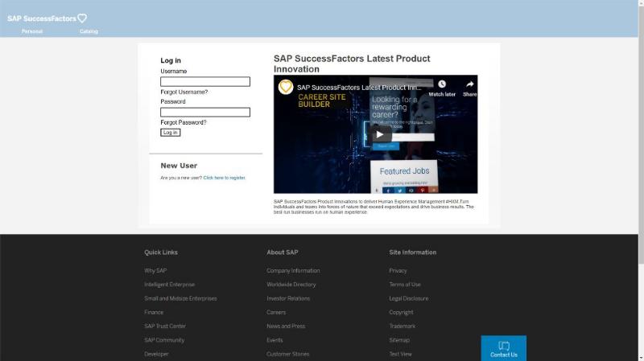Open Text View footer link
Image resolution: width=644 pixels, height=361 pixels.
coord(400,354)
